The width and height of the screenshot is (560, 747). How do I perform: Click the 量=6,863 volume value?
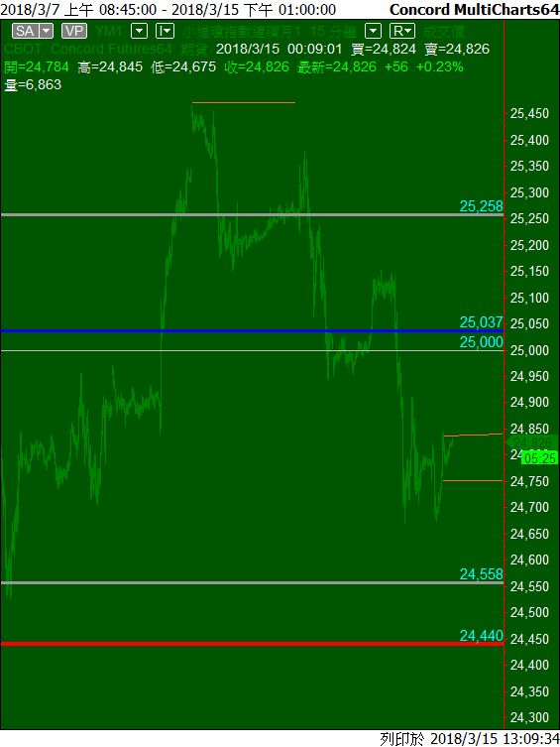click(x=33, y=84)
